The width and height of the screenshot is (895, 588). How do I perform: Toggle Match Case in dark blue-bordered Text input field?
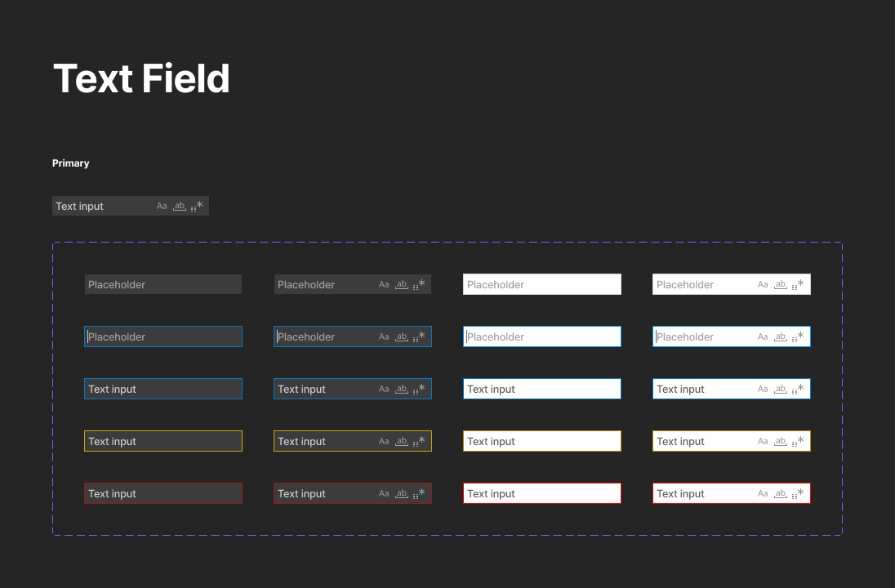click(x=384, y=390)
